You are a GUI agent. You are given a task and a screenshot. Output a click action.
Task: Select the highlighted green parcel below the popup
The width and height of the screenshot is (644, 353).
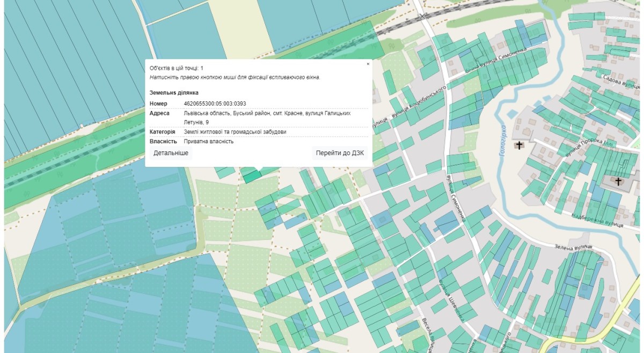(250, 176)
